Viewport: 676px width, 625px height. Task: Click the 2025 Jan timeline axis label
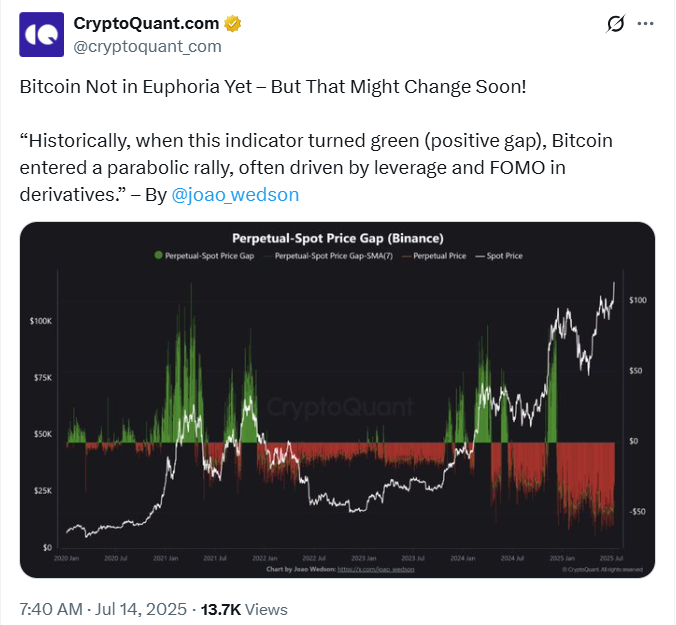point(562,558)
